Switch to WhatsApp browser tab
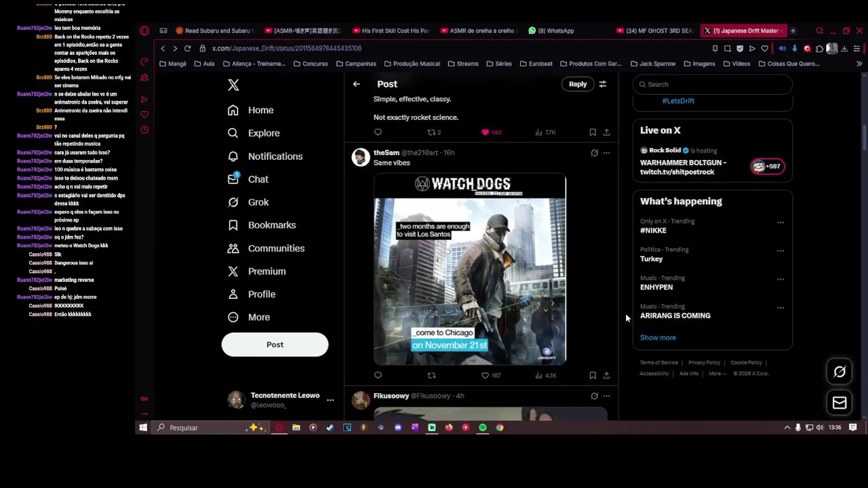This screenshot has height=488, width=868. click(x=555, y=30)
